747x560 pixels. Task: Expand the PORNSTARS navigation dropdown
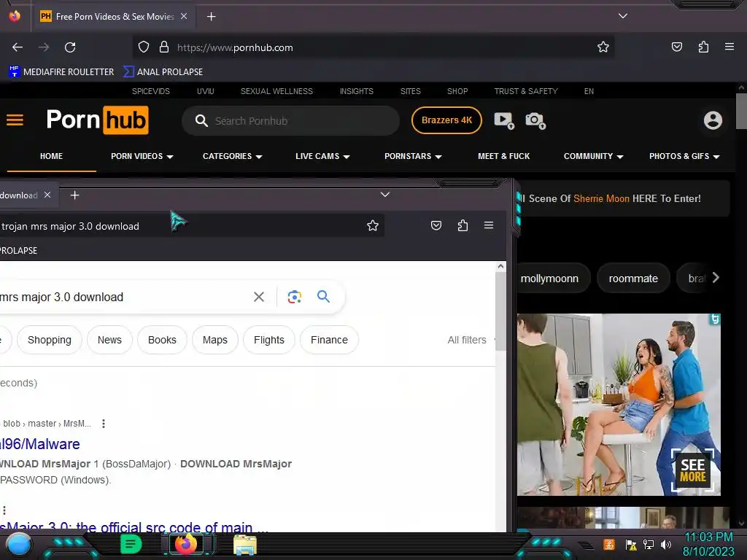(413, 156)
